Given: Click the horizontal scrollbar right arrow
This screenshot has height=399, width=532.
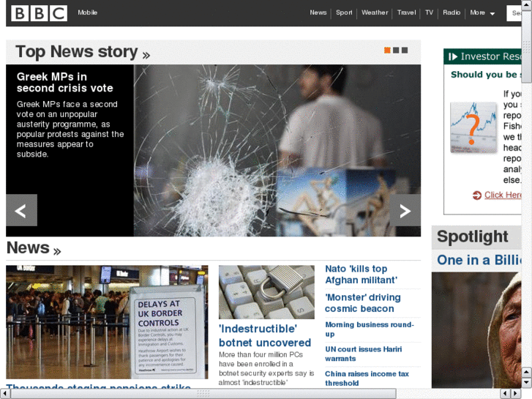Looking at the screenshot, I should coord(516,393).
